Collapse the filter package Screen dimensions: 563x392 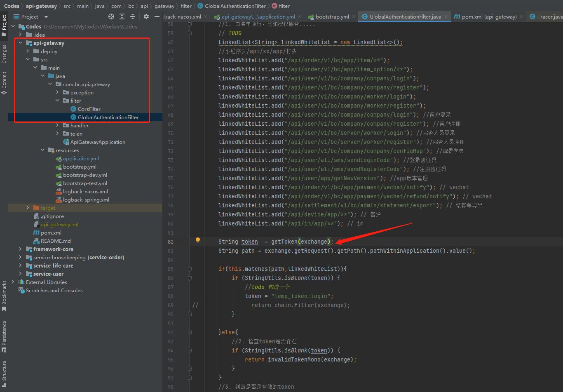coord(58,101)
